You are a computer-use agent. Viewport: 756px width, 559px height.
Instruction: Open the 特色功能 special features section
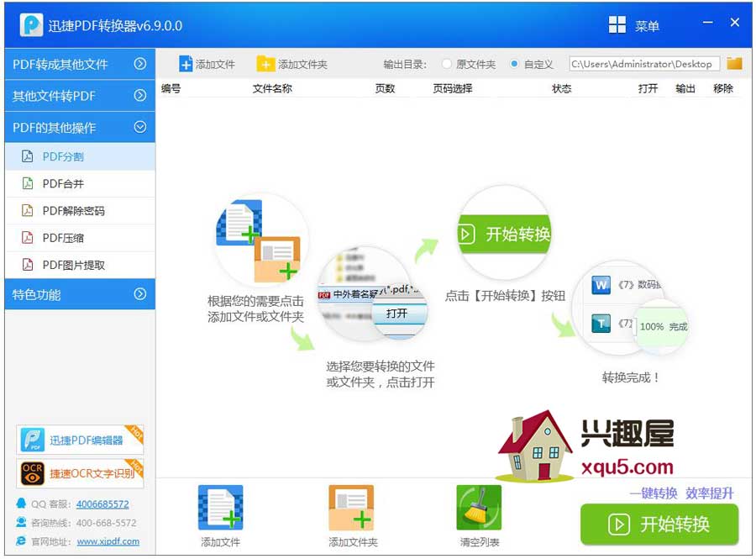(x=59, y=294)
